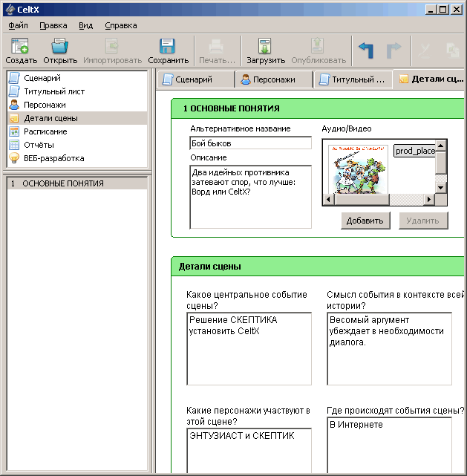467x476 pixels.
Task: Switch to the Персонажи tab
Action: 274,79
